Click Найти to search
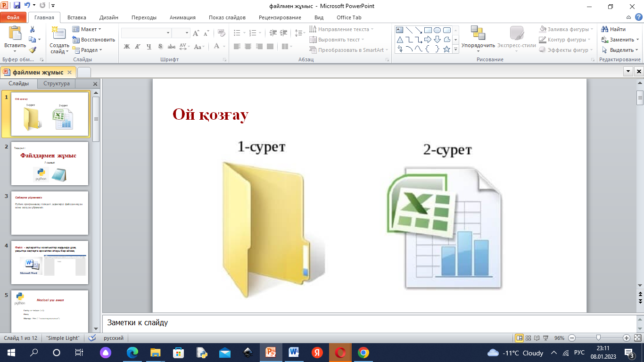 [614, 29]
